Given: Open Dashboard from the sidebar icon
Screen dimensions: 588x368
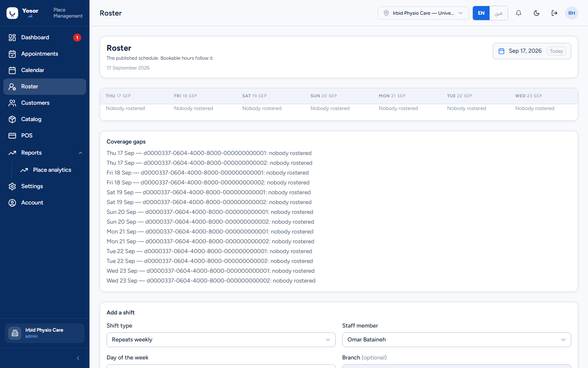Looking at the screenshot, I should click(12, 38).
